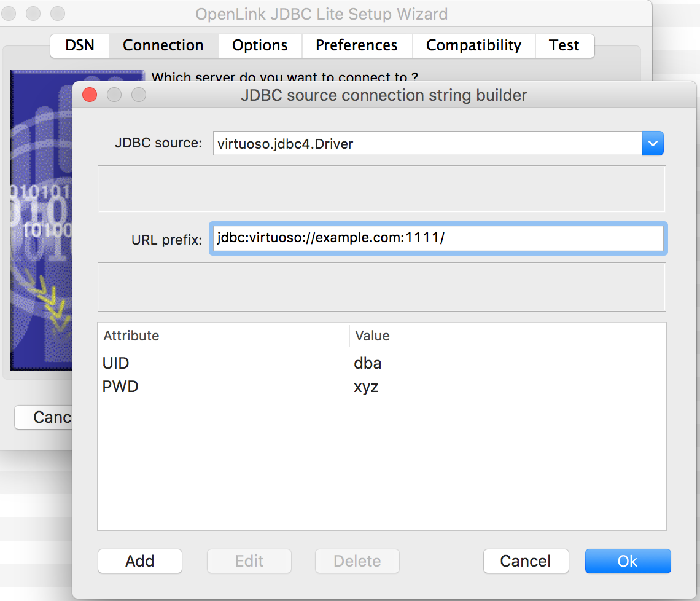
Task: Click the Delete attribute button
Action: click(357, 561)
